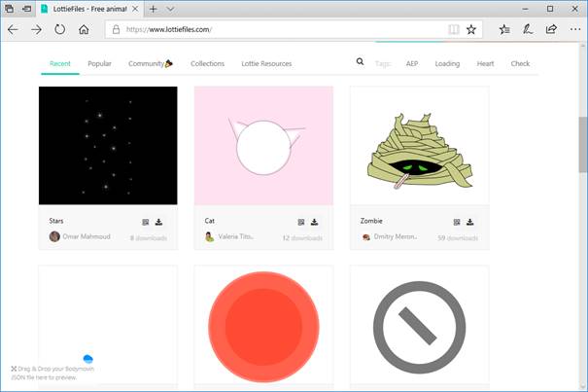Click Dmitry Meron's avatar
Image resolution: width=588 pixels, height=392 pixels.
click(x=366, y=237)
